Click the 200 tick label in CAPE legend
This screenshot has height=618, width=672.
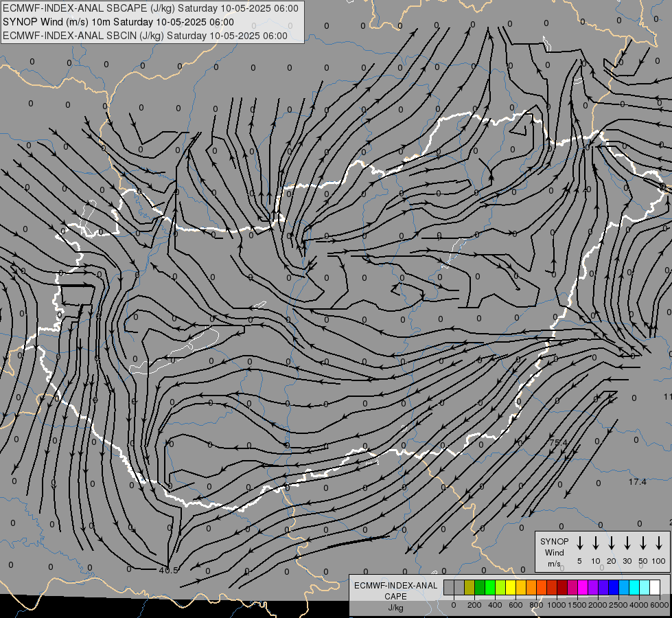click(x=474, y=605)
